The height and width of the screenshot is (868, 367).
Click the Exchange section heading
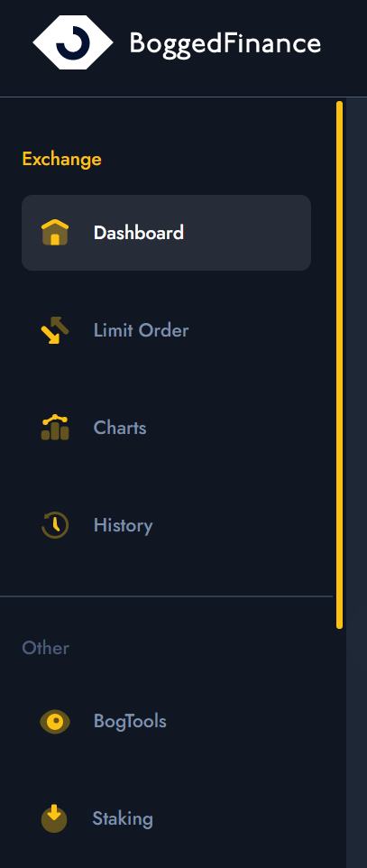[x=61, y=160]
